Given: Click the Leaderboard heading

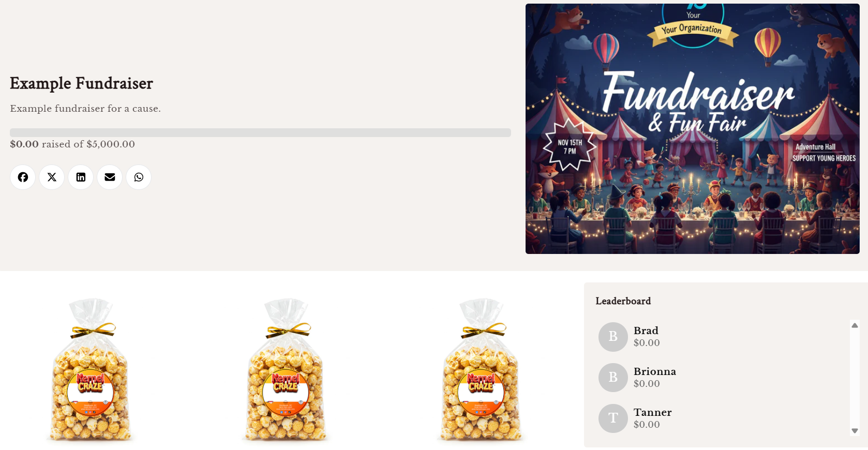Looking at the screenshot, I should tap(623, 301).
